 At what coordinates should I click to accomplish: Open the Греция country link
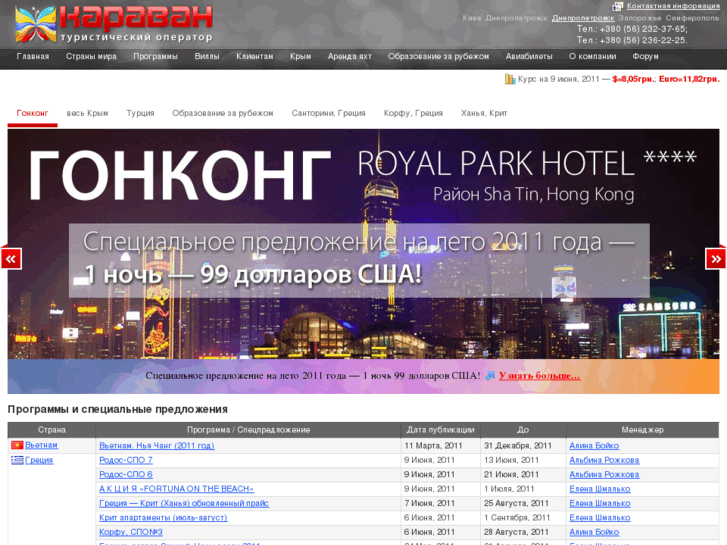click(39, 460)
